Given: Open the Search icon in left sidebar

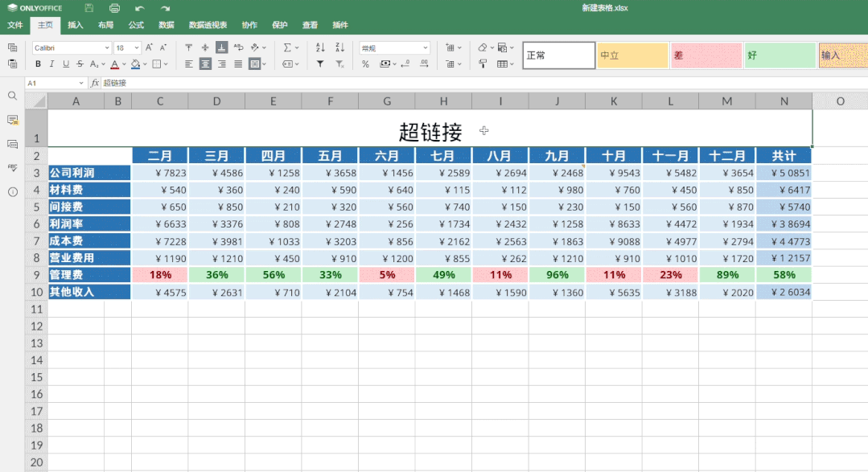Looking at the screenshot, I should [12, 96].
